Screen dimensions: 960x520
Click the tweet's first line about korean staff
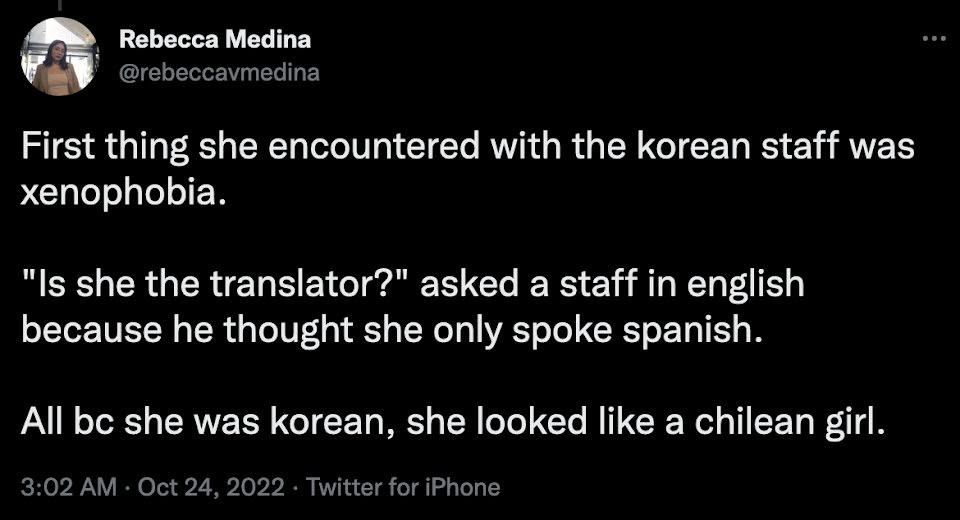pyautogui.click(x=468, y=147)
